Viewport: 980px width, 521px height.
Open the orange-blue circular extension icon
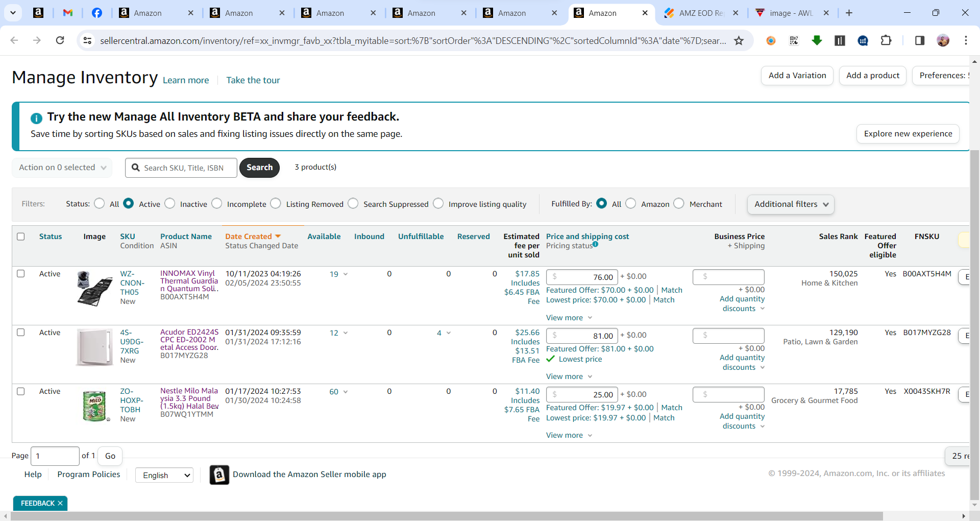pyautogui.click(x=771, y=40)
